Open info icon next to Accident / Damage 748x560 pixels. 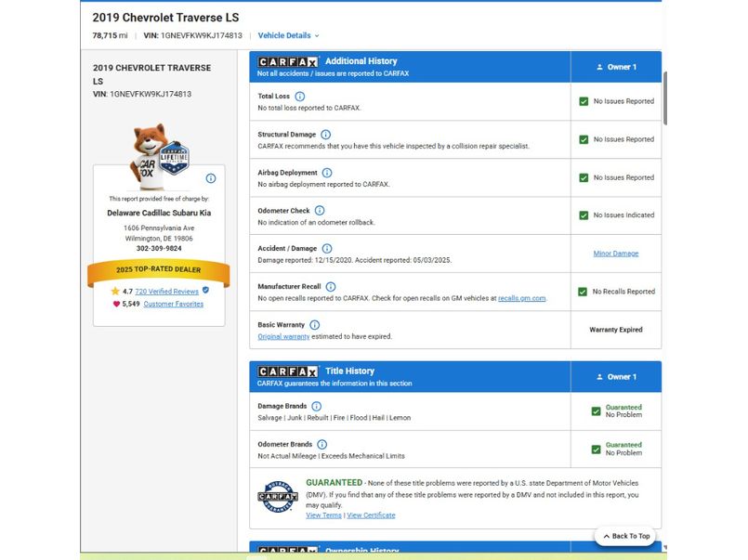click(327, 248)
